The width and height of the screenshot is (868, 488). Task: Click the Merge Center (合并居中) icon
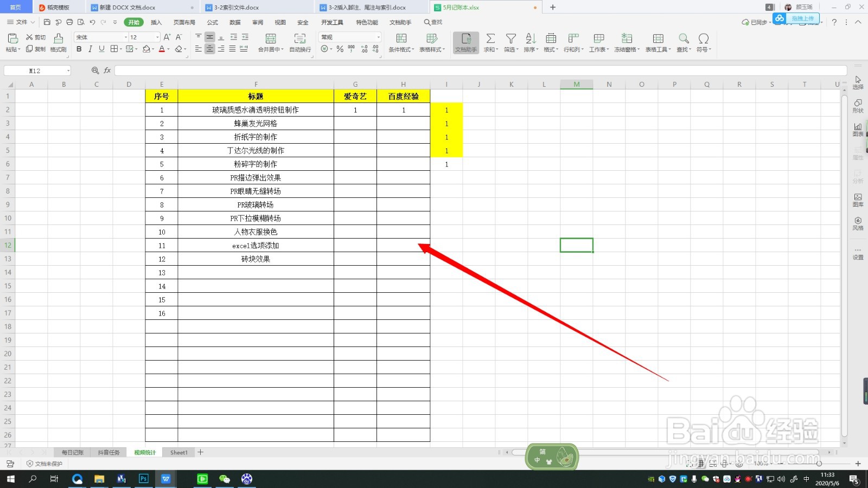click(270, 41)
